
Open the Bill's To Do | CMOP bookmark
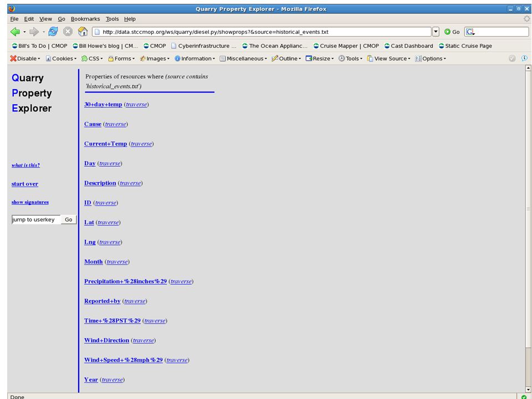pos(40,46)
